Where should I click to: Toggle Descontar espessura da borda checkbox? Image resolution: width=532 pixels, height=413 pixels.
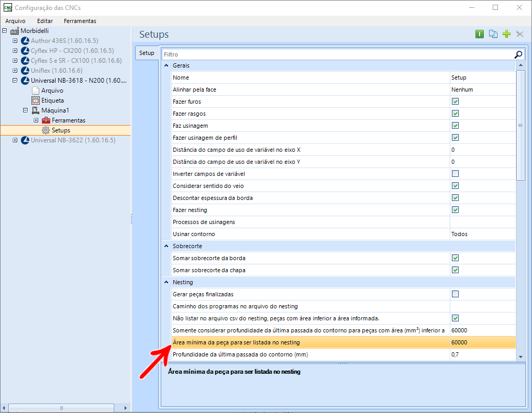point(456,198)
